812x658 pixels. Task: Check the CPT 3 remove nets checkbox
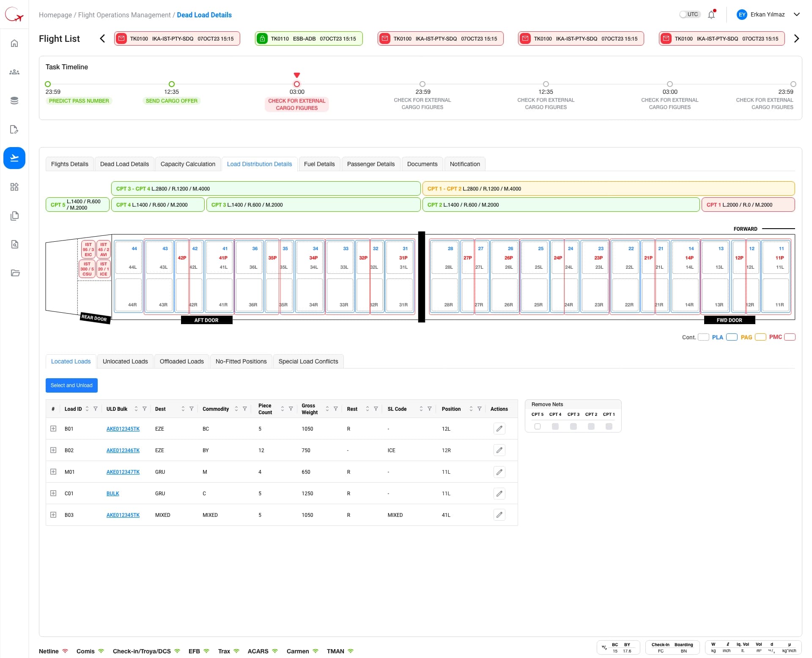tap(573, 426)
